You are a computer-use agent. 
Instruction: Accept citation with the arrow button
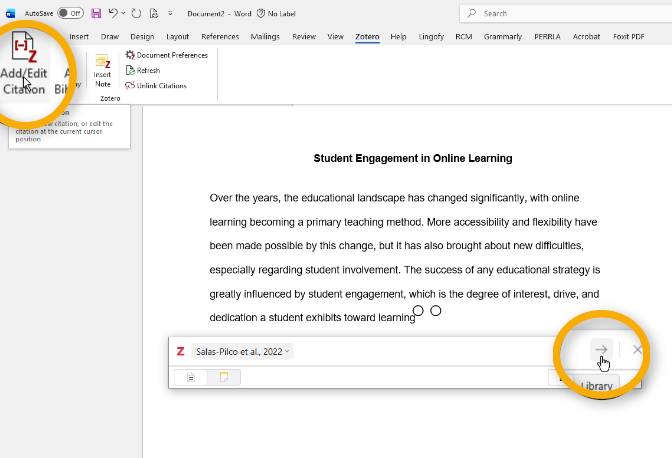click(x=600, y=350)
